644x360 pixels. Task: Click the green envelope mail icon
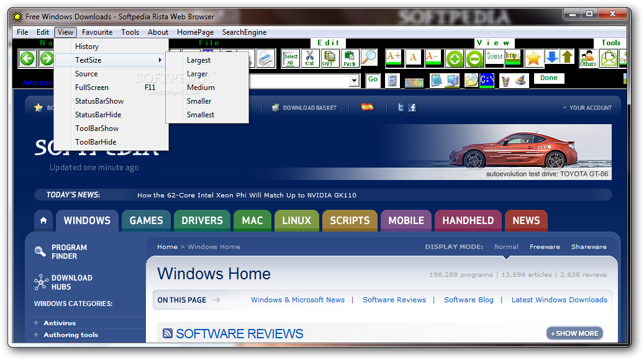(x=609, y=58)
